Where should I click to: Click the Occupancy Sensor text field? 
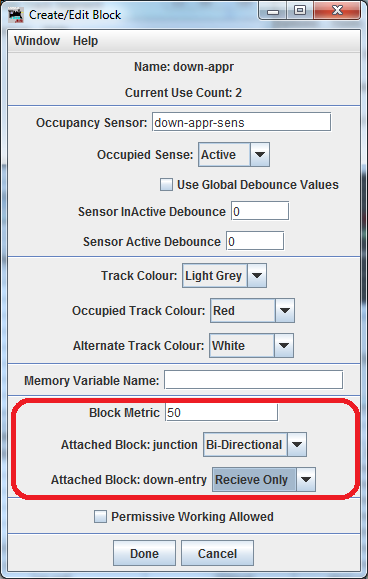point(241,122)
